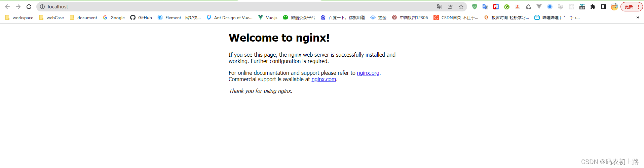Screen dimensions: 644x168
Task: Open the blue circle extension icon
Action: [x=550, y=7]
